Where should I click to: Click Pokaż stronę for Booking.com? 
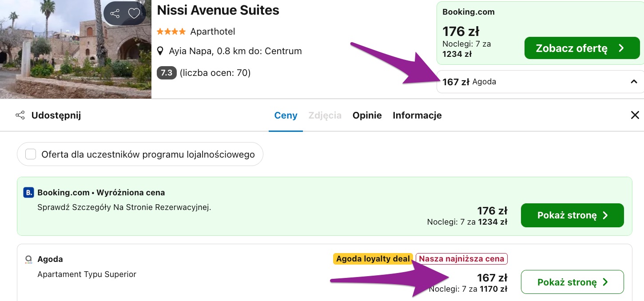coord(572,215)
